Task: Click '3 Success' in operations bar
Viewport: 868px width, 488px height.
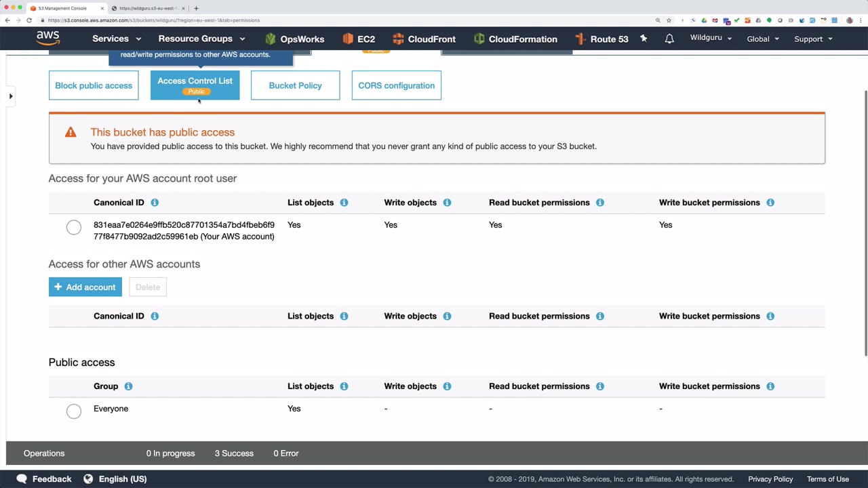Action: tap(234, 453)
